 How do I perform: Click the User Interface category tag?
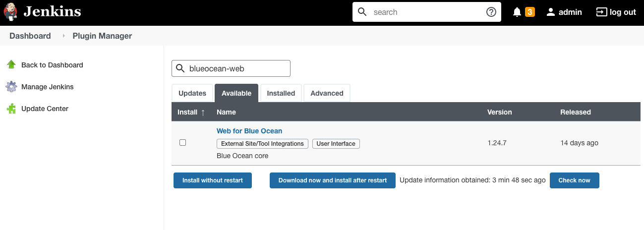336,144
